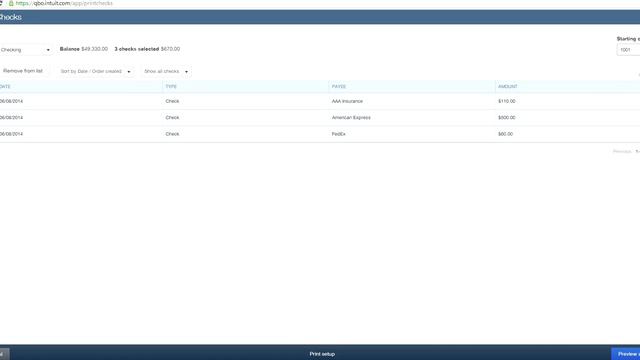Image resolution: width=640 pixels, height=360 pixels.
Task: Select the FedEx payee cell
Action: click(x=338, y=134)
